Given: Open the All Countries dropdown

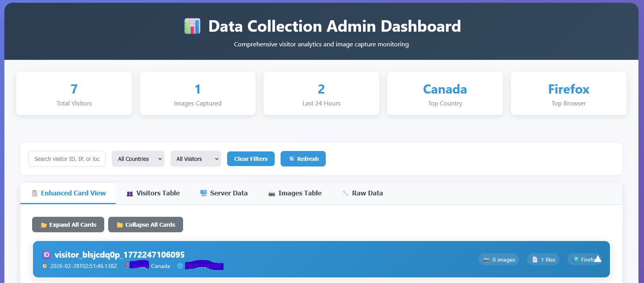Looking at the screenshot, I should coord(138,159).
